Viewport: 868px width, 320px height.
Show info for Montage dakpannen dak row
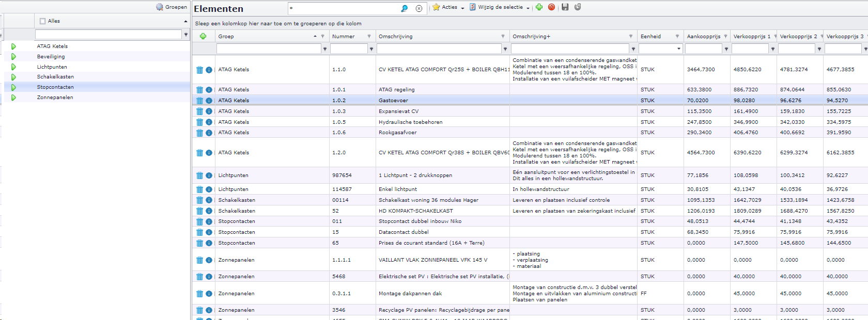209,294
